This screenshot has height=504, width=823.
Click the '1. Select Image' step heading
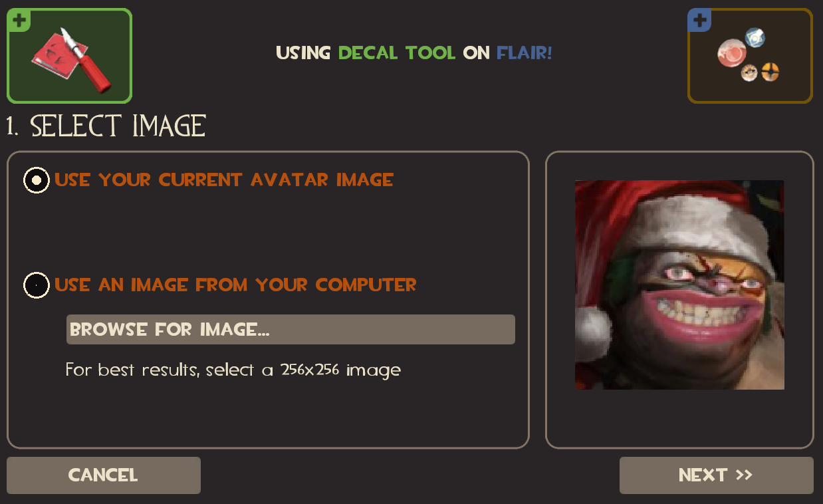(x=106, y=126)
